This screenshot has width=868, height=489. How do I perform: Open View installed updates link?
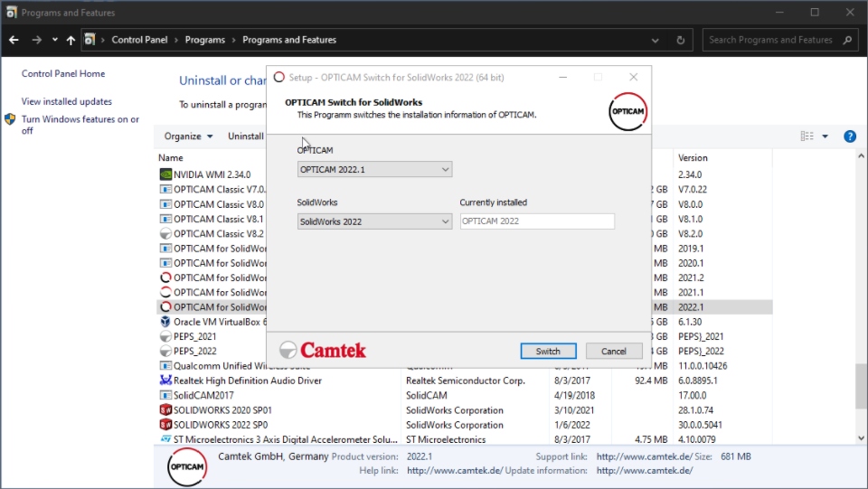coord(66,101)
